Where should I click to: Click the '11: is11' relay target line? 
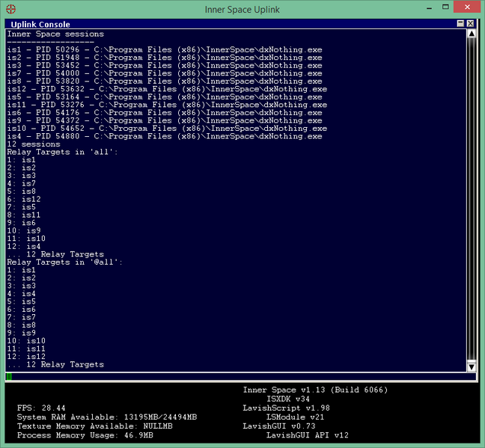pos(26,349)
